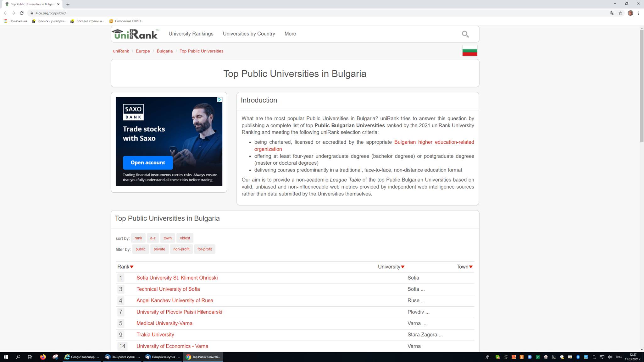Screen dimensions: 644x362
Task: Open Angel Kanchev University of Ruse link
Action: 175,300
